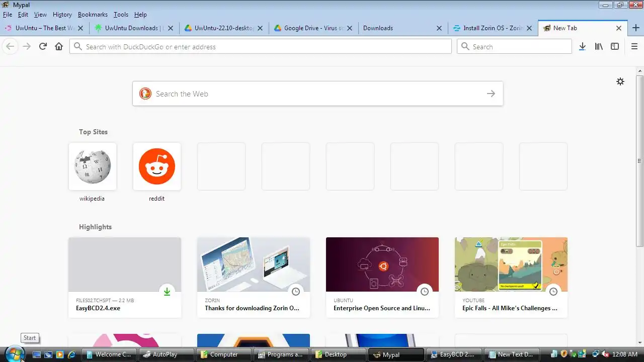644x362 pixels.
Task: Reload the current page
Action: pyautogui.click(x=43, y=46)
